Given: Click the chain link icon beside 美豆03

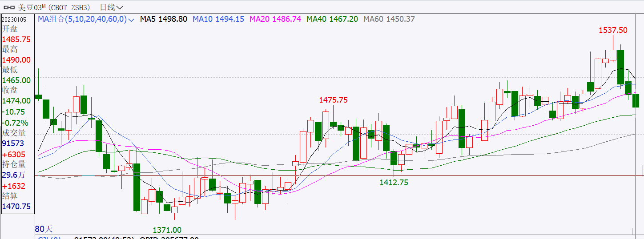Looking at the screenshot, I should pos(9,8).
